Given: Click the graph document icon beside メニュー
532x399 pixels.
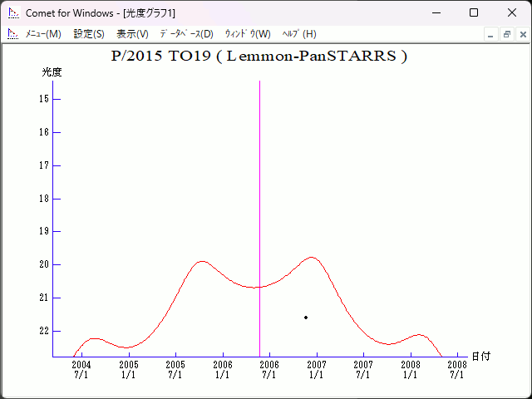Looking at the screenshot, I should click(x=12, y=34).
